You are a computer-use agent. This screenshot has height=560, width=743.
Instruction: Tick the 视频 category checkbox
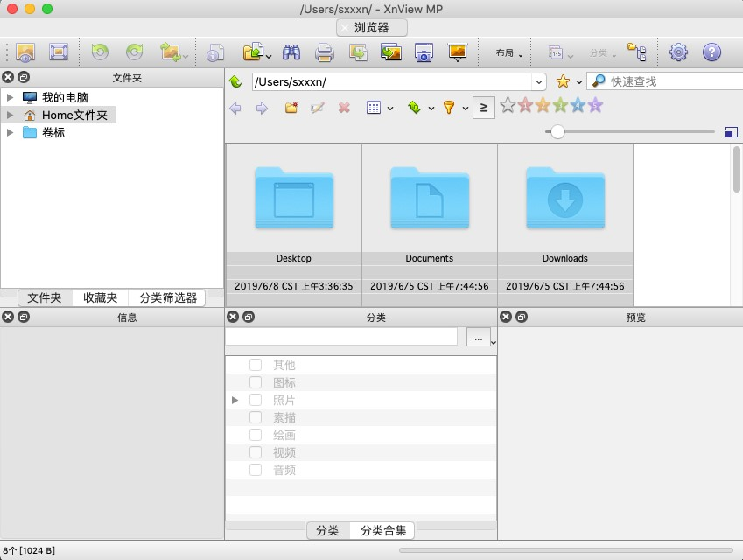[x=256, y=452]
